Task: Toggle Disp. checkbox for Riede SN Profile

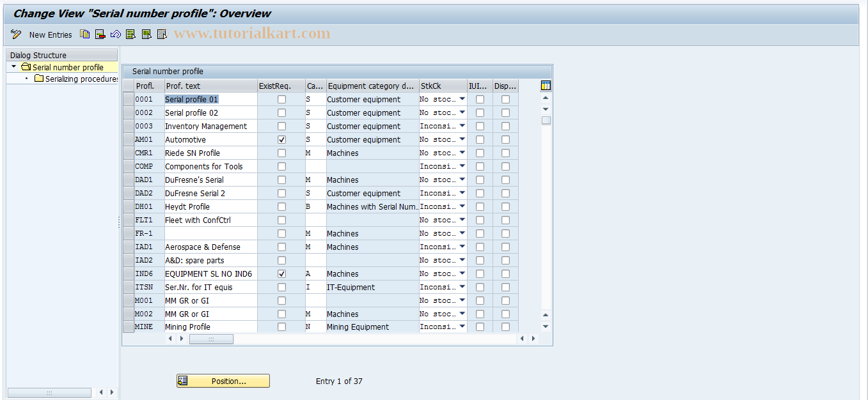Action: 505,153
